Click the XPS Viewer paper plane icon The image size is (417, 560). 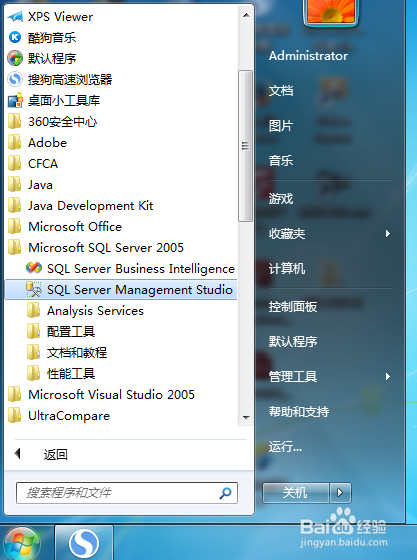tap(15, 16)
